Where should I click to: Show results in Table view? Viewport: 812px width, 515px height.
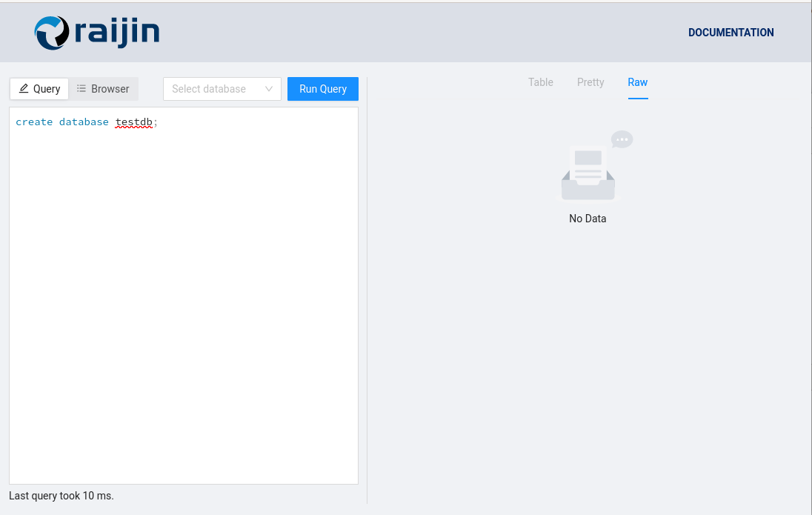(541, 82)
